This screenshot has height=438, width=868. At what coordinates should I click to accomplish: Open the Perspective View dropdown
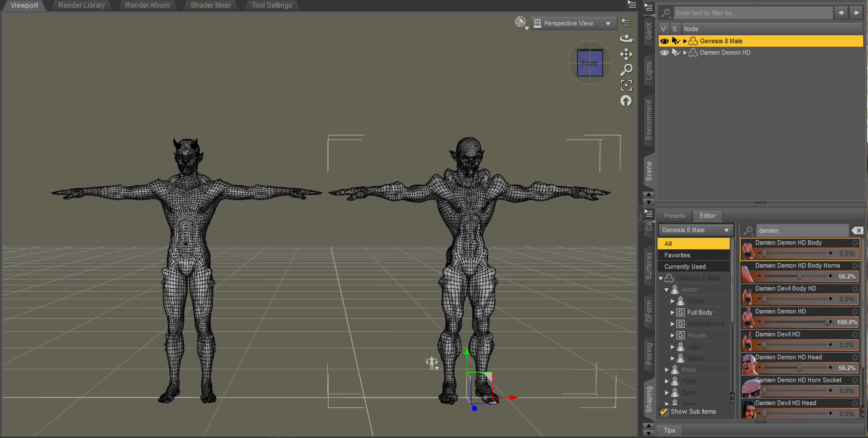574,23
